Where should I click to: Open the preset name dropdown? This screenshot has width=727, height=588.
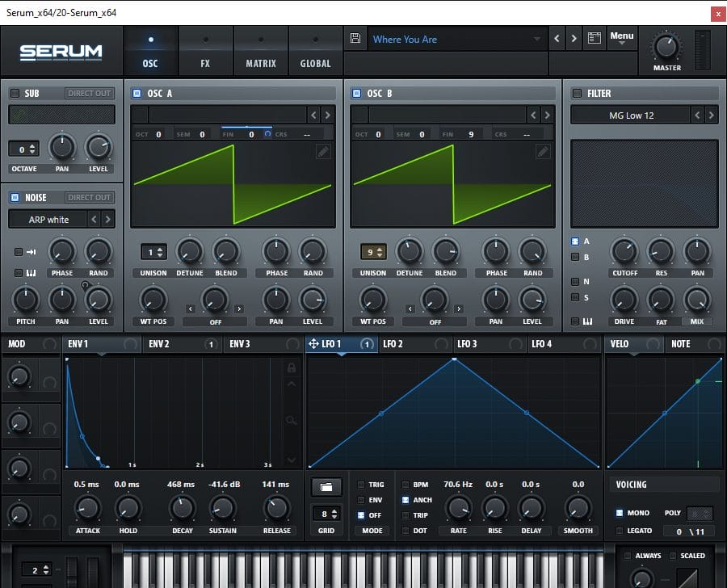click(x=537, y=39)
